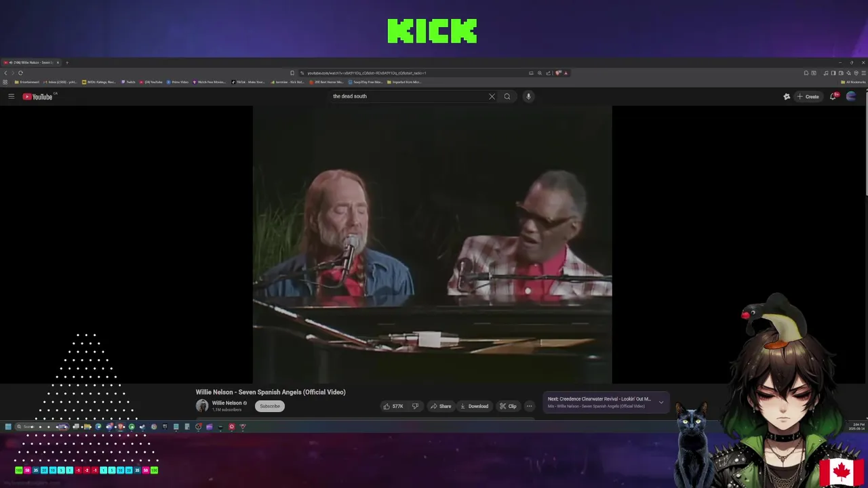Screen dimensions: 868x488
Task: Click the Windows taskbar search box
Action: coord(42,427)
